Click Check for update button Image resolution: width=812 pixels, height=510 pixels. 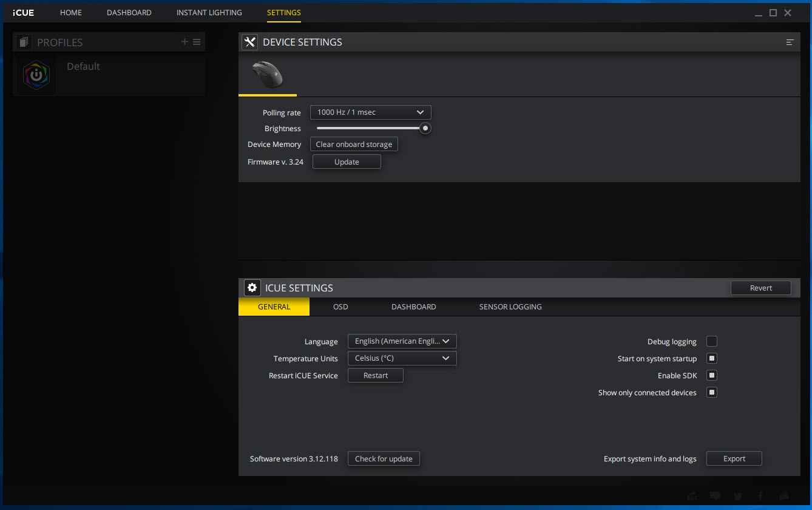coord(384,458)
